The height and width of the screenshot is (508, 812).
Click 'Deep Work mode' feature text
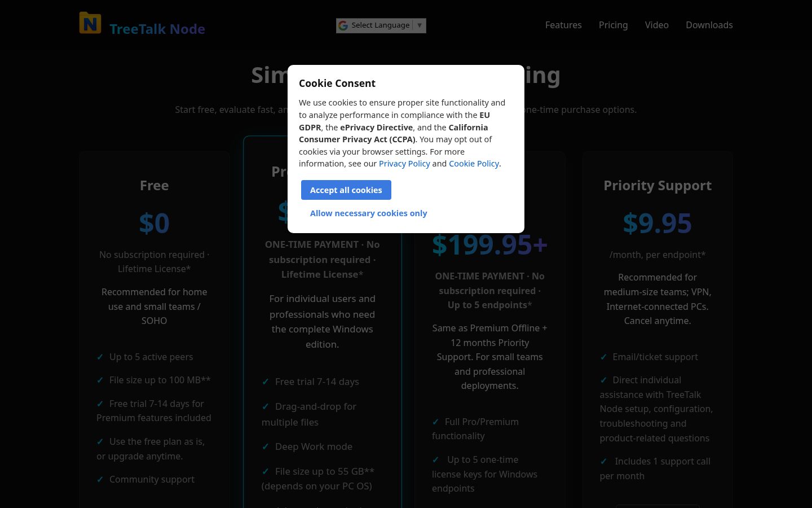point(314,446)
